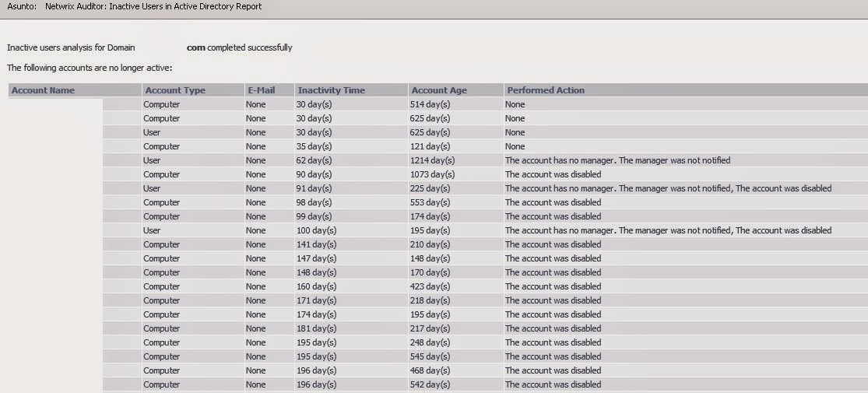Select the 514 day(s) account age cell
Viewport: 868px width, 393px height.
[x=430, y=104]
